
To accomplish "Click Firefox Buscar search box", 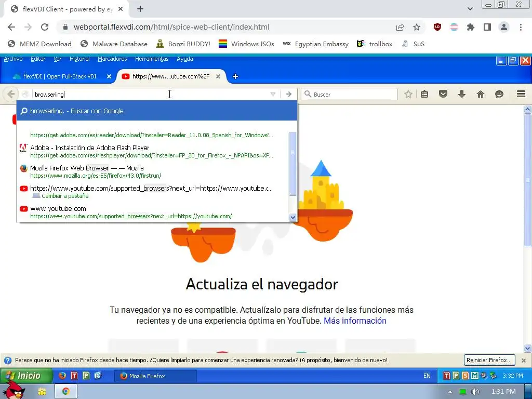I will point(349,95).
